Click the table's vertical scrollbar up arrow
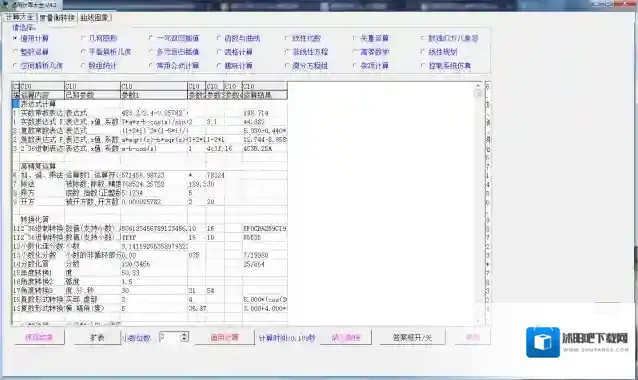 click(478, 85)
